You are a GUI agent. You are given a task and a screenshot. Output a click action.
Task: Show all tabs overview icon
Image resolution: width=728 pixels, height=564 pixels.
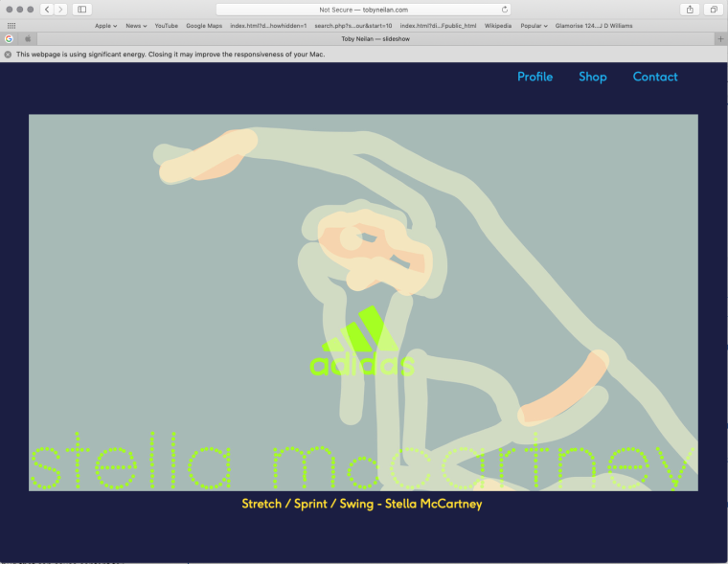coord(714,10)
